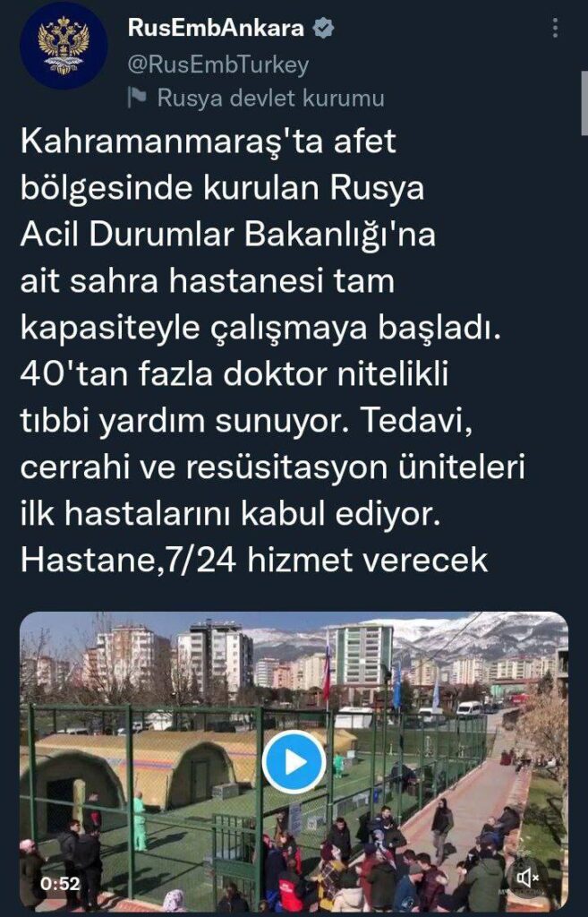Click the tweet line "40'tan fazla doktor nitelikli"
Viewport: 588px width, 917px height.
click(234, 374)
